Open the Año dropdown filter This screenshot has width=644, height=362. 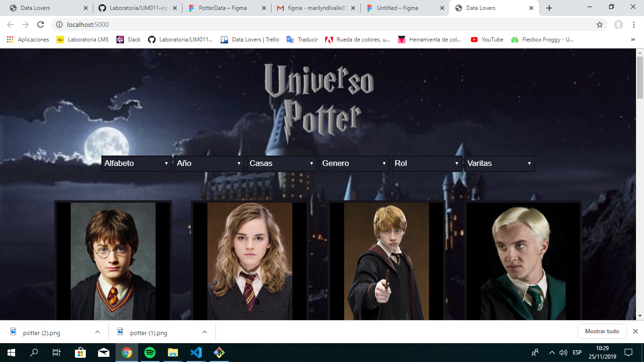208,164
